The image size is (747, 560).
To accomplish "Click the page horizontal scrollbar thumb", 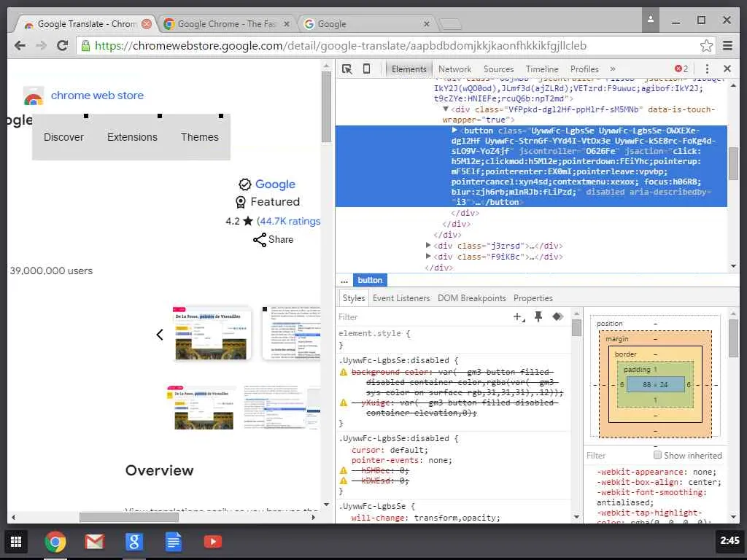I will pos(128,517).
